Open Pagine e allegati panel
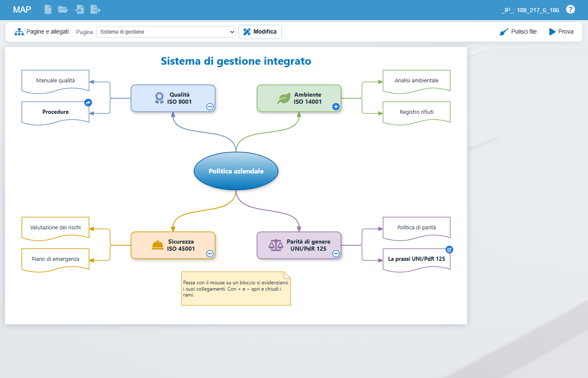This screenshot has width=588, height=378. [x=42, y=32]
